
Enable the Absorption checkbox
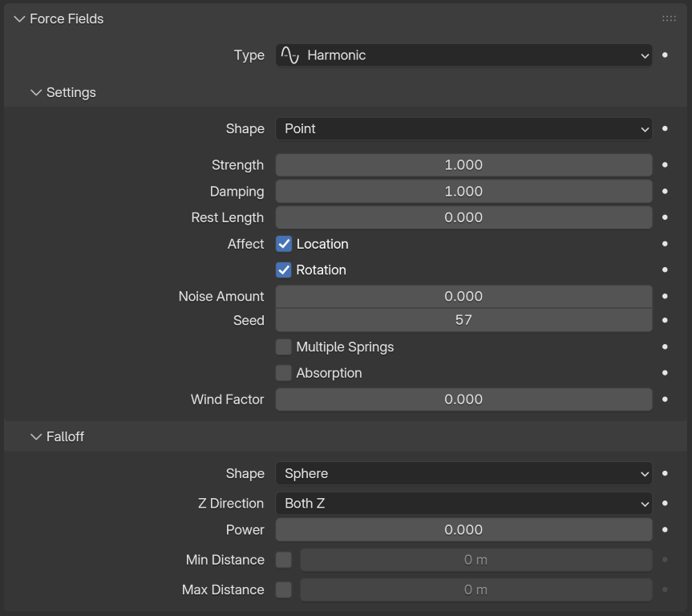pyautogui.click(x=284, y=373)
